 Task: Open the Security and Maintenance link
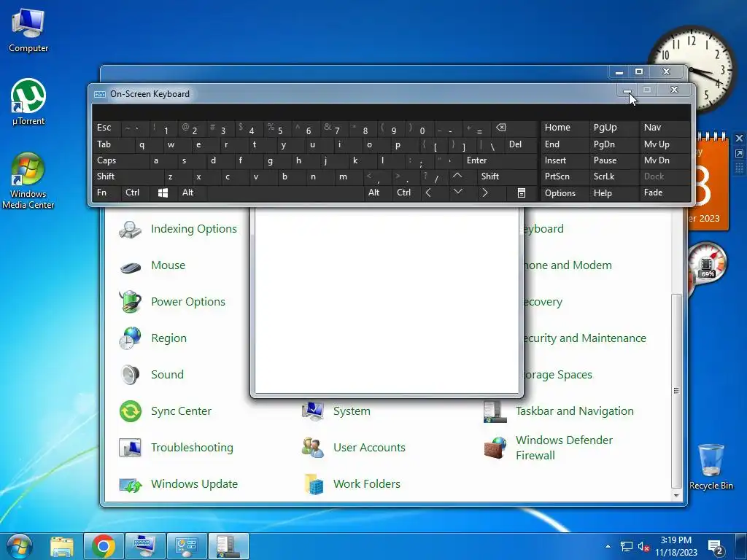click(x=584, y=338)
